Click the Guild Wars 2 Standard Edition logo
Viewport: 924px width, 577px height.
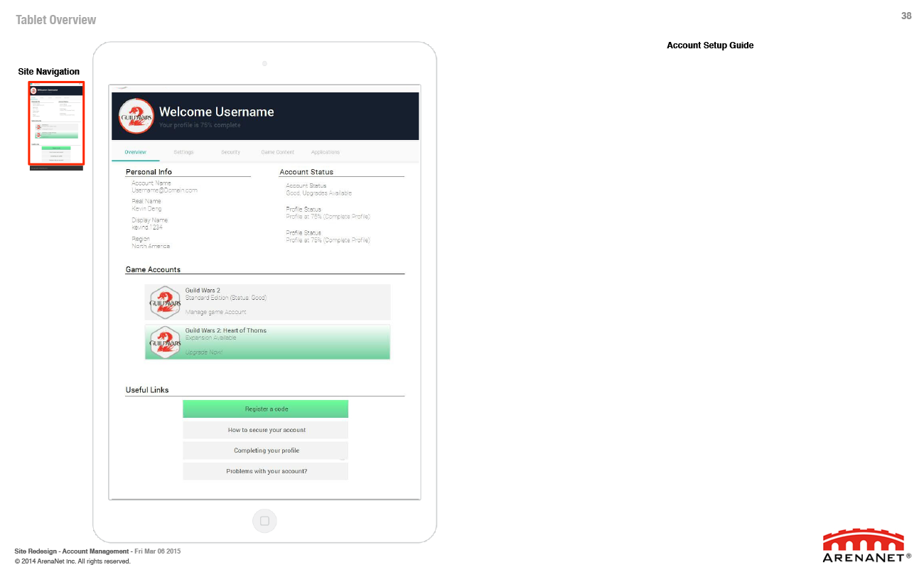coord(166,302)
